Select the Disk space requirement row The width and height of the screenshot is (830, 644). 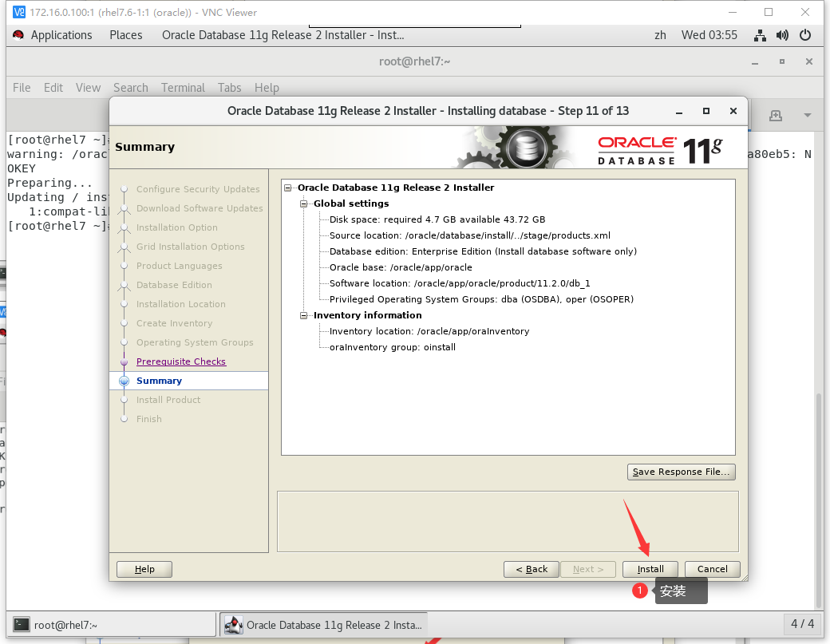pyautogui.click(x=437, y=219)
